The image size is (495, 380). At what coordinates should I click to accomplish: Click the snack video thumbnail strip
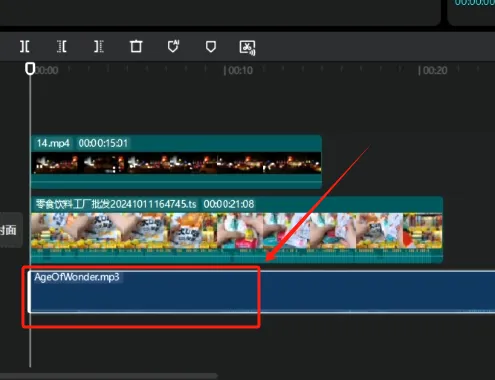coord(237,231)
